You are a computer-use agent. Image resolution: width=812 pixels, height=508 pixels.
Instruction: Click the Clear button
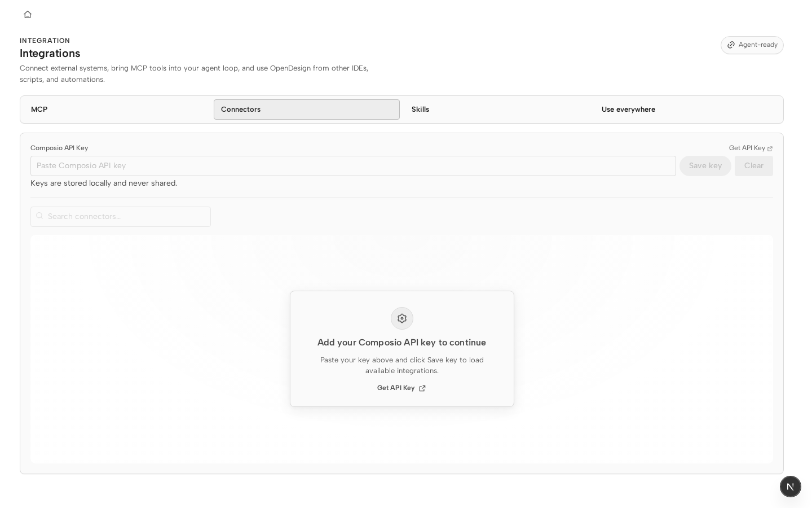click(x=754, y=166)
